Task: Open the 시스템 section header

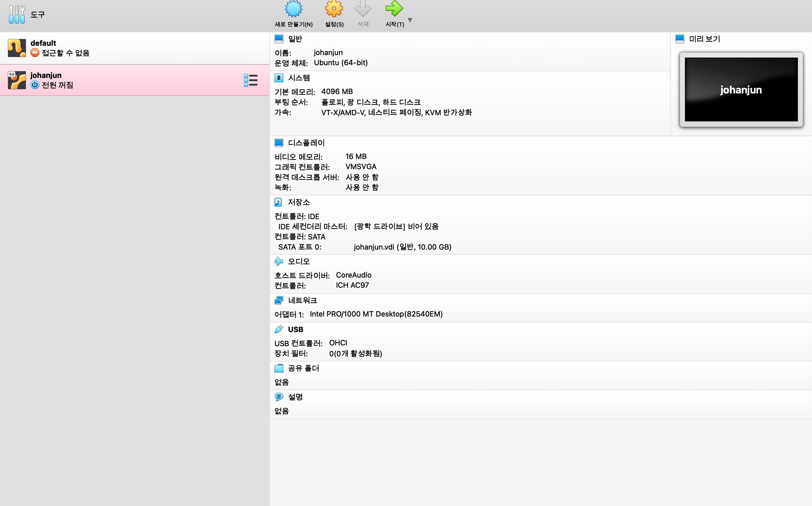Action: [299, 78]
